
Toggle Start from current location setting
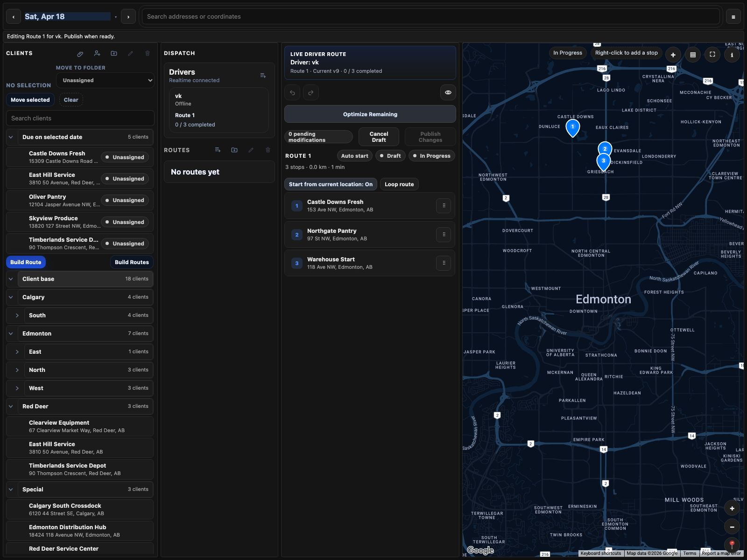point(331,184)
